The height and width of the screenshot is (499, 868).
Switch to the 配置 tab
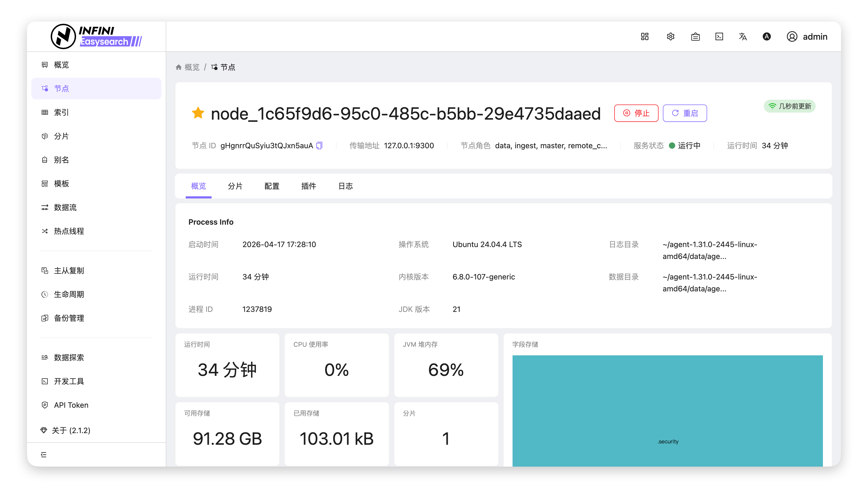(272, 186)
